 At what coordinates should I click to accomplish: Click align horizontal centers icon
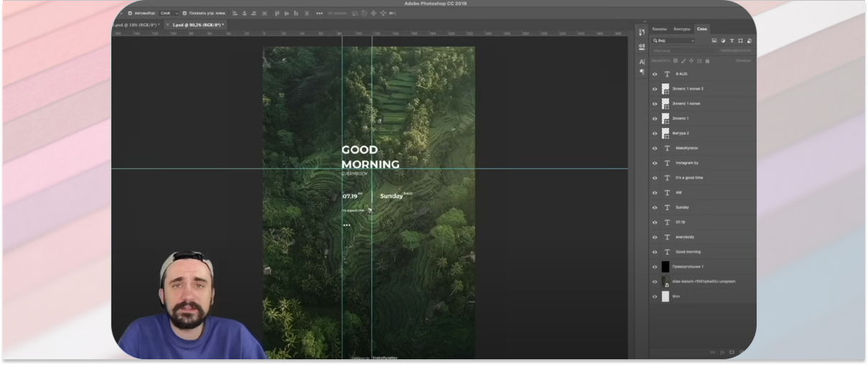pyautogui.click(x=244, y=13)
